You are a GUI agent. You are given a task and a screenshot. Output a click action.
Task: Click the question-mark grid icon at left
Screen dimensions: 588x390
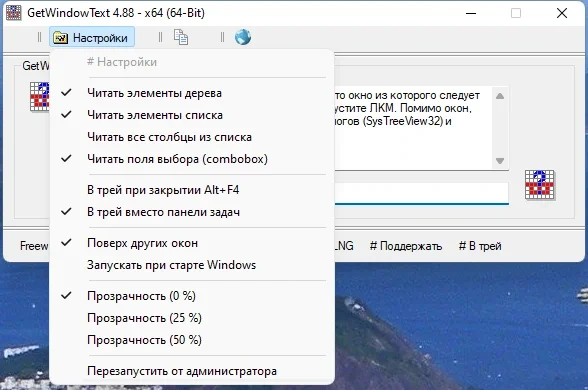click(39, 97)
